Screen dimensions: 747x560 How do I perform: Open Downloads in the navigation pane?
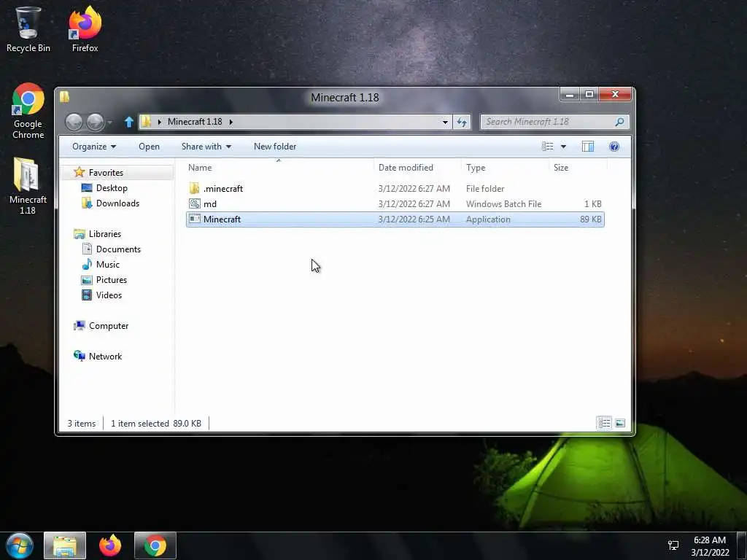[117, 203]
